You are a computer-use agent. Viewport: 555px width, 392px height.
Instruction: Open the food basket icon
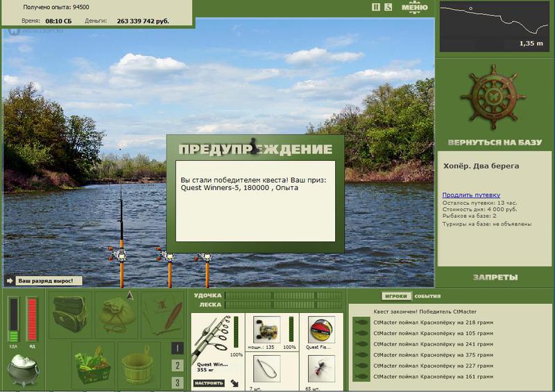(93, 365)
